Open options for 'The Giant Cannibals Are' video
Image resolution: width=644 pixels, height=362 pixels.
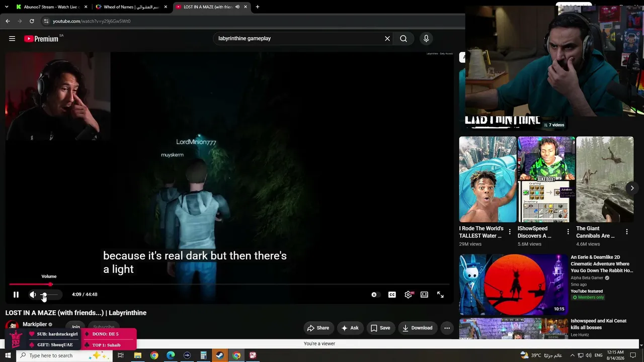[x=627, y=232]
